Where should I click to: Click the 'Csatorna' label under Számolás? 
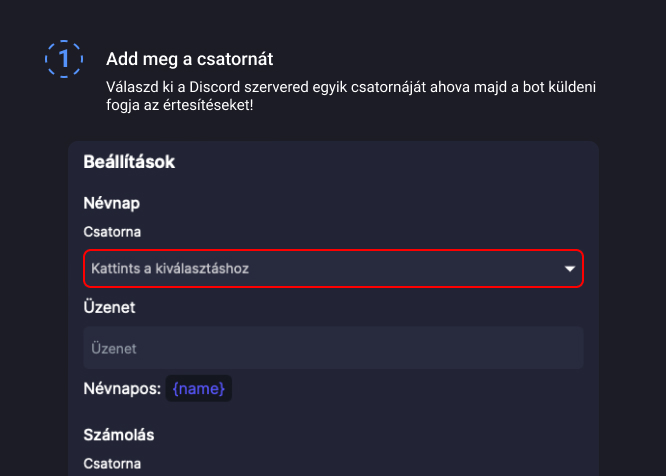112,464
